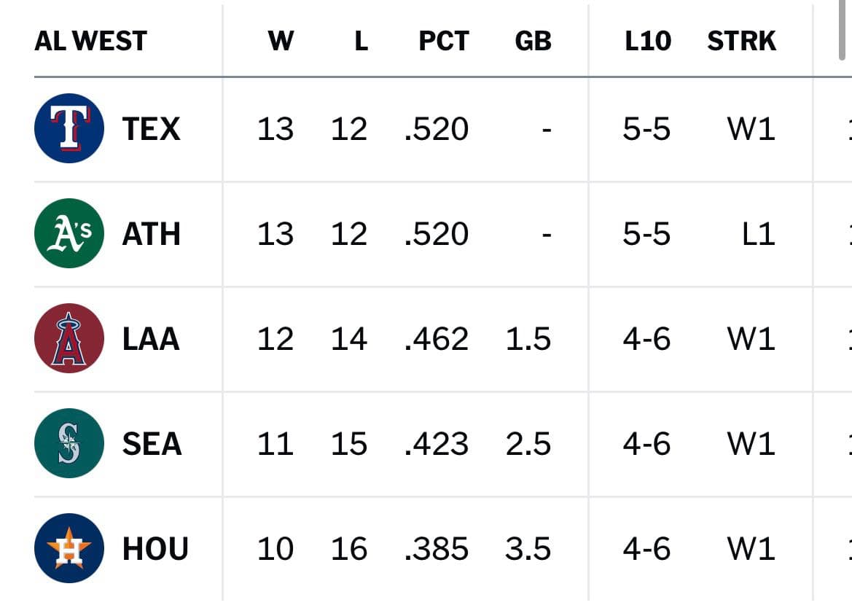Open the ATH team link

click(x=151, y=234)
